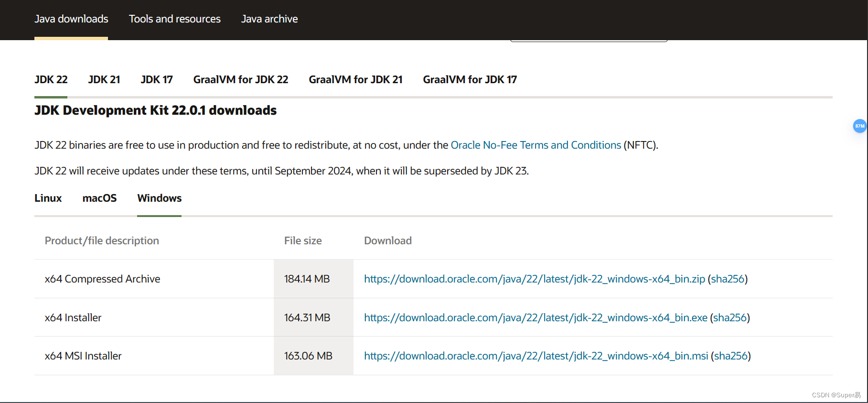Image resolution: width=868 pixels, height=403 pixels.
Task: Download the jdk-22 windows-x64 bin.zip archive
Action: [535, 279]
